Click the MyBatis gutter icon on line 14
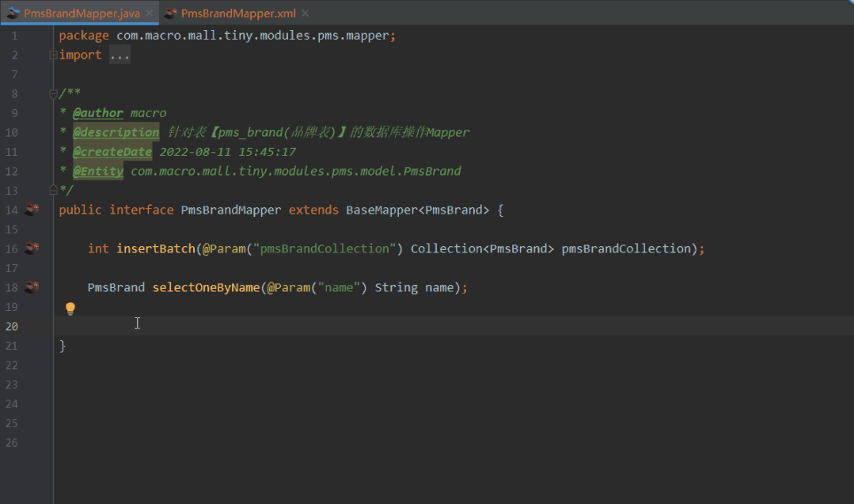854x504 pixels. coord(32,210)
